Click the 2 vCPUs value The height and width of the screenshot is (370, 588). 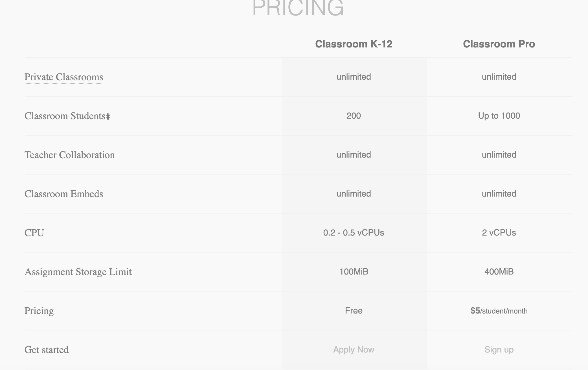499,233
